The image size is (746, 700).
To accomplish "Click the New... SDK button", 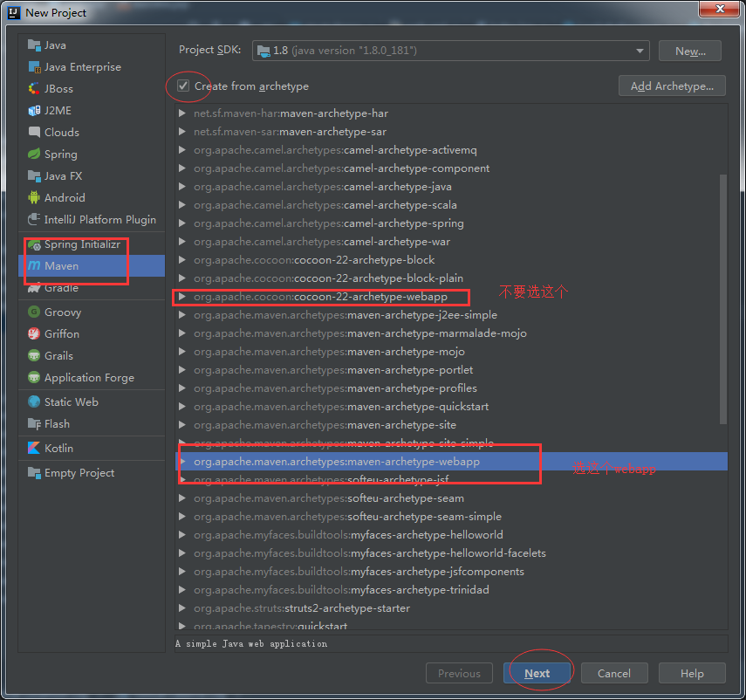I will [x=690, y=51].
